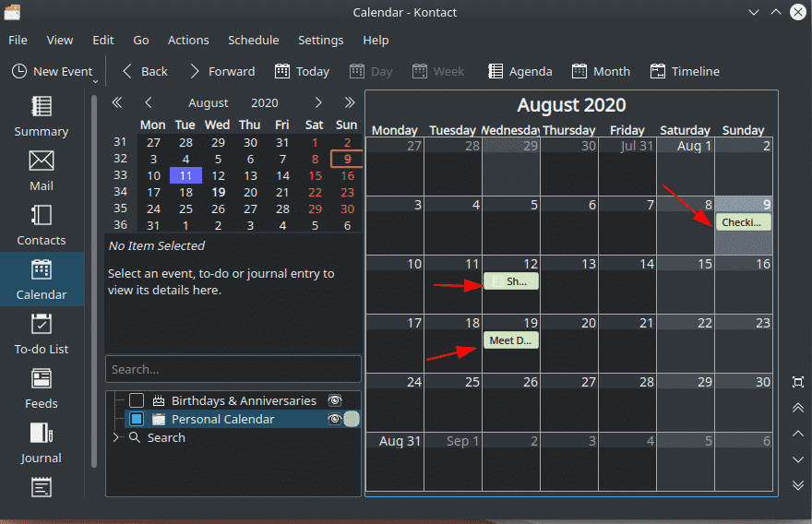Change Personal Calendar color swatch
The width and height of the screenshot is (812, 524).
point(352,419)
